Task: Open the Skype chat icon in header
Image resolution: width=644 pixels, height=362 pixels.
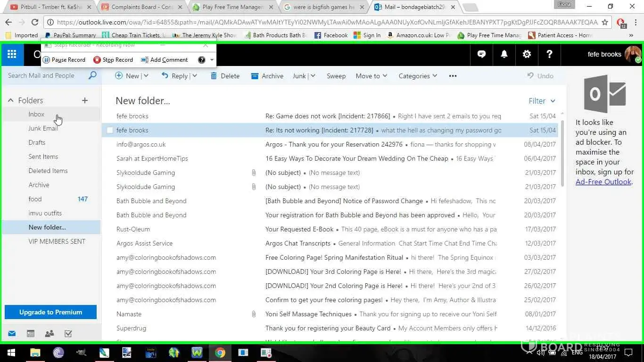Action: 481,54
